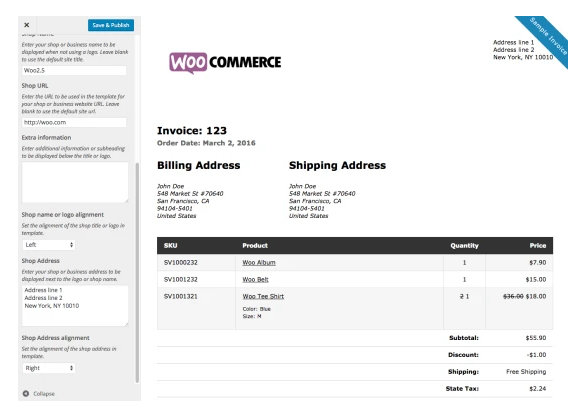Edit the Shop URL field http://woo.com
The height and width of the screenshot is (407, 577).
[x=74, y=122]
